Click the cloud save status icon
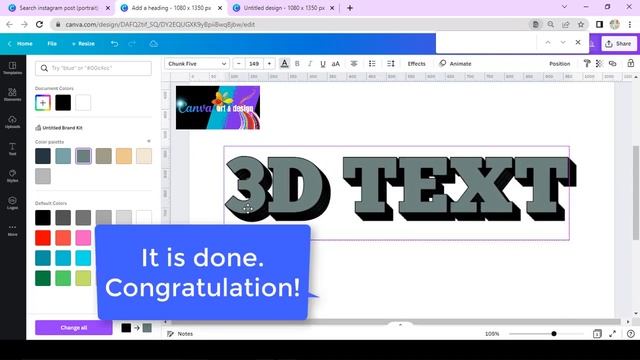640x360 pixels. point(153,44)
